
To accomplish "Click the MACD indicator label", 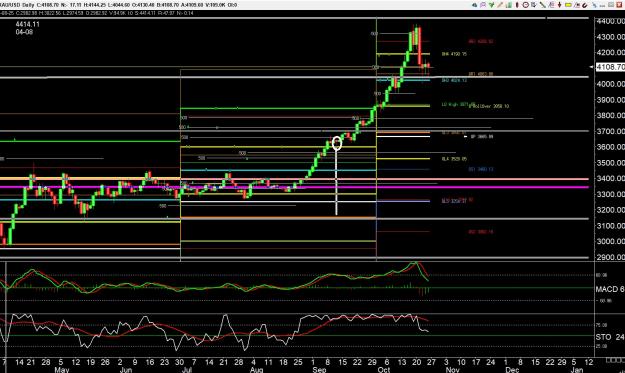I will click(x=610, y=289).
